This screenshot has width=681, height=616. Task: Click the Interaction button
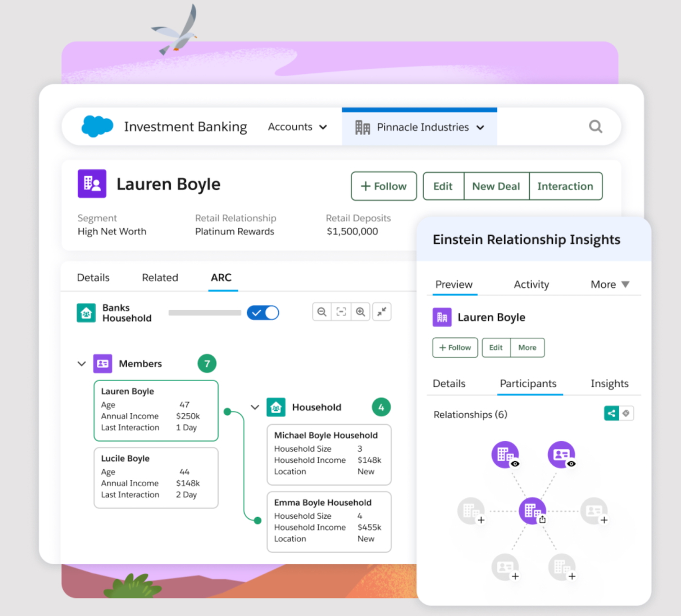565,186
